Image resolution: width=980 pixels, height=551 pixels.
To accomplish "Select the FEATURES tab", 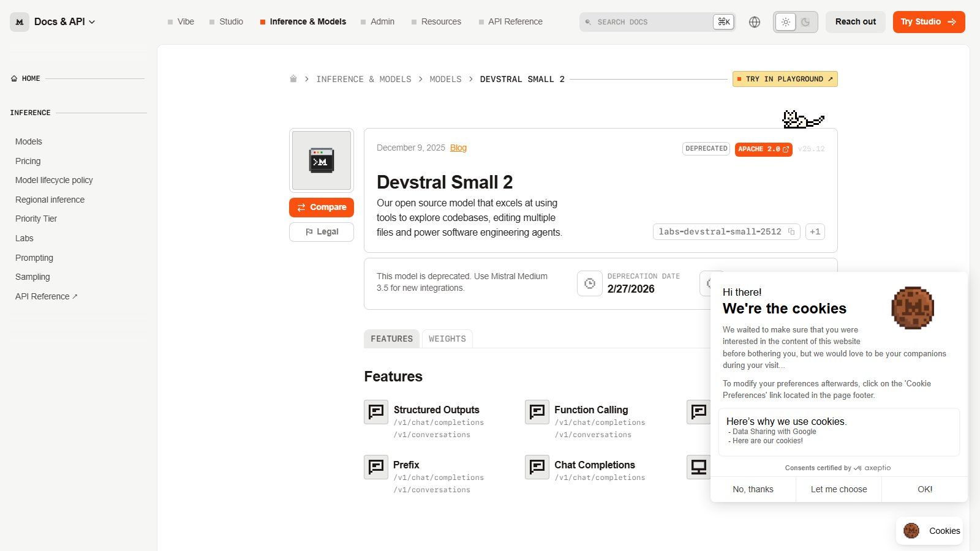I will point(391,339).
